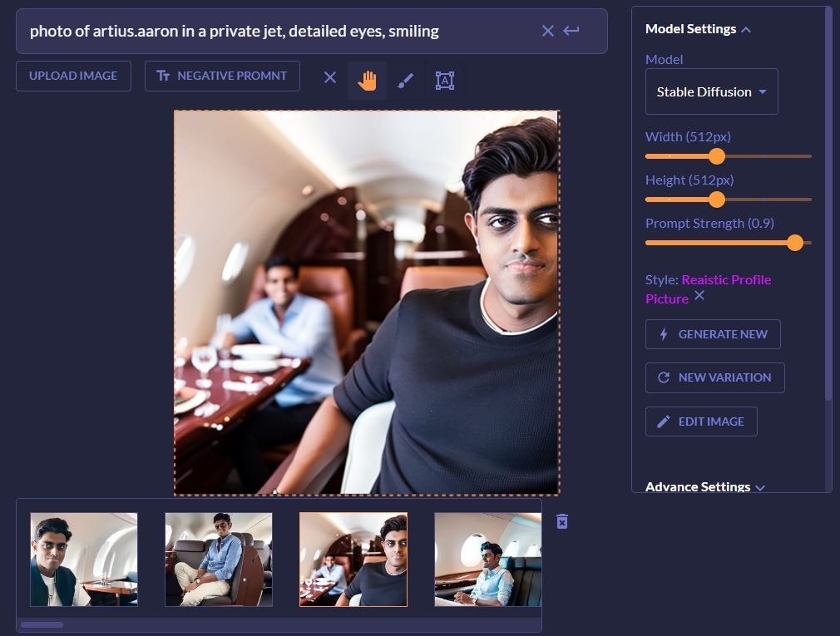Select the paint brush tool
This screenshot has height=636, width=840.
(406, 80)
